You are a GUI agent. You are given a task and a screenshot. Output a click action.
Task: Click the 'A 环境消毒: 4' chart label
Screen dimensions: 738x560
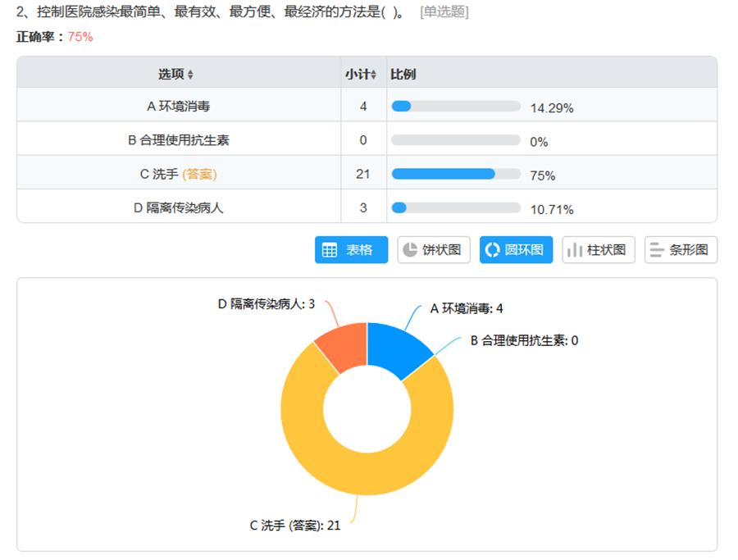[x=467, y=308]
